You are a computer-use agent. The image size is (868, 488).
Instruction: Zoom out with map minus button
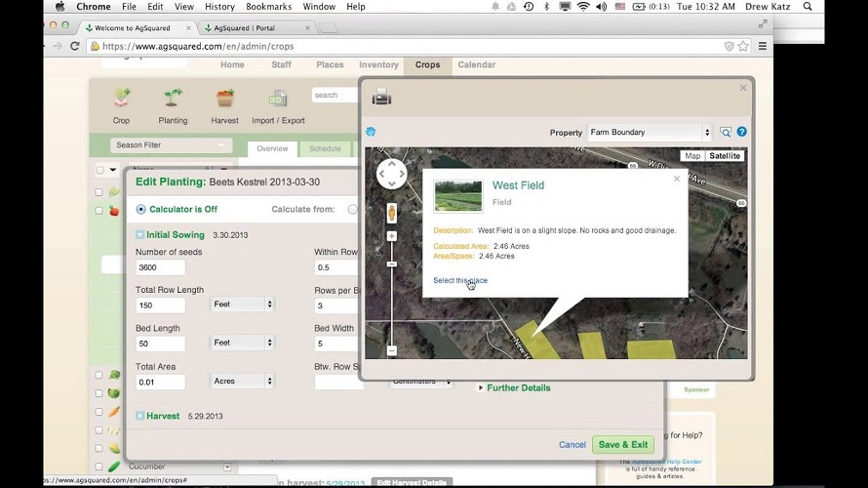coord(391,350)
